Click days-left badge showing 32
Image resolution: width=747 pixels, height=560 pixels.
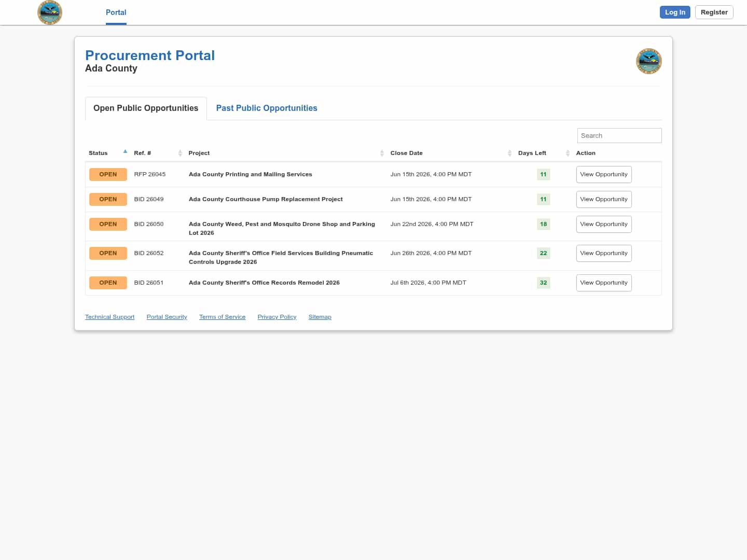click(543, 283)
